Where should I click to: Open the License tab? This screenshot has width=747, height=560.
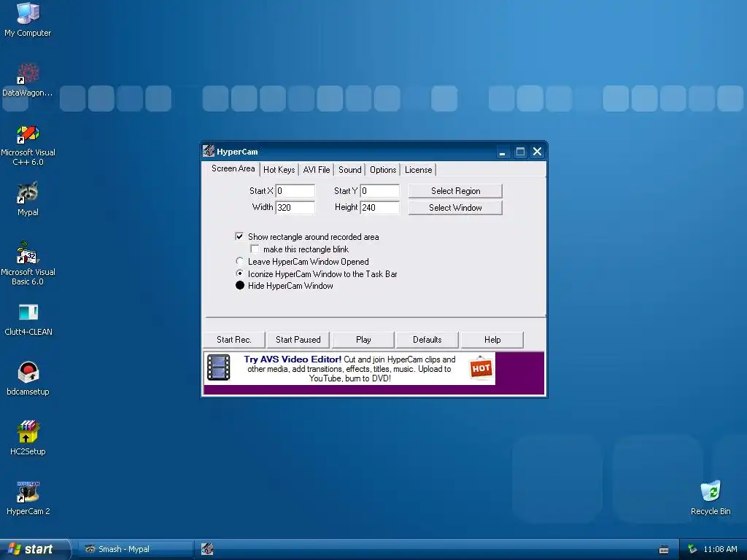coord(418,170)
